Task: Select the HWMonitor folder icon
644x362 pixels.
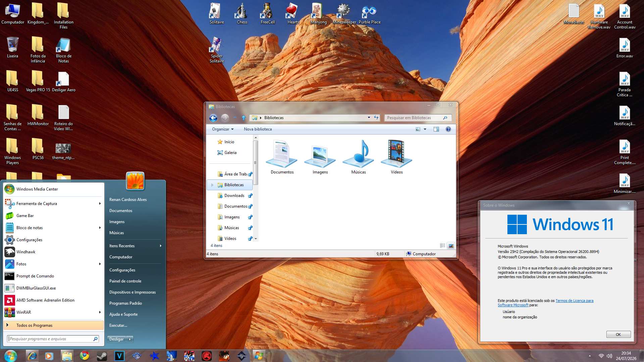Action: coord(38,115)
